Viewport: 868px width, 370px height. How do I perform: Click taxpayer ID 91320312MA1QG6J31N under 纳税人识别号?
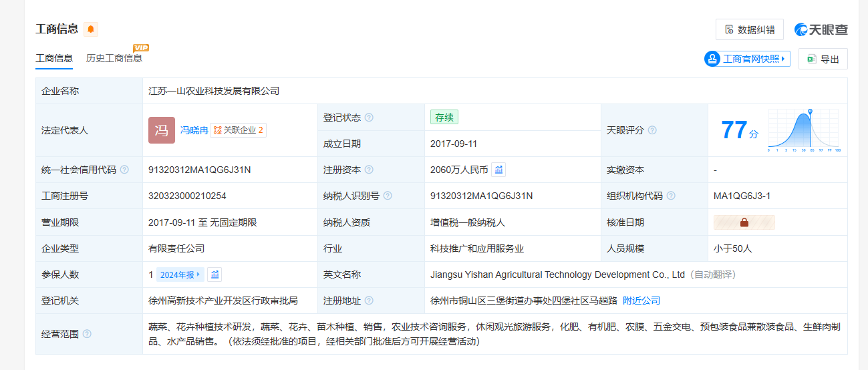[x=482, y=196]
